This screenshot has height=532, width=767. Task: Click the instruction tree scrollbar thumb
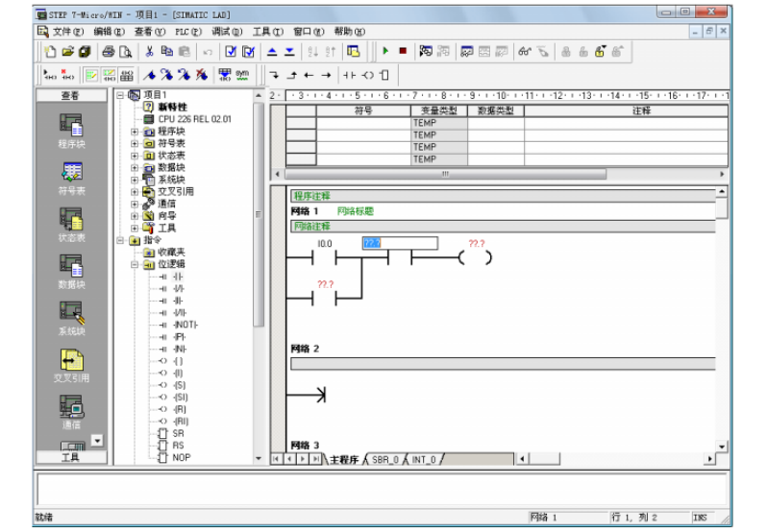pyautogui.click(x=259, y=213)
